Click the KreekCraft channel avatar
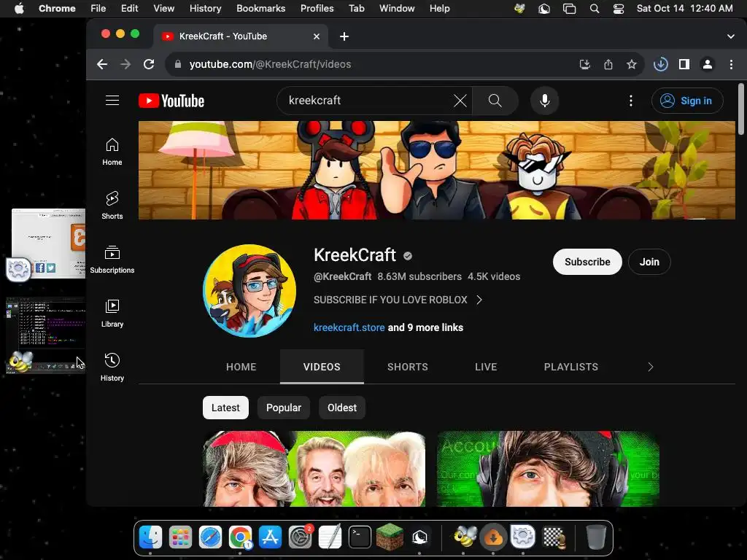The image size is (747, 560). pos(249,290)
